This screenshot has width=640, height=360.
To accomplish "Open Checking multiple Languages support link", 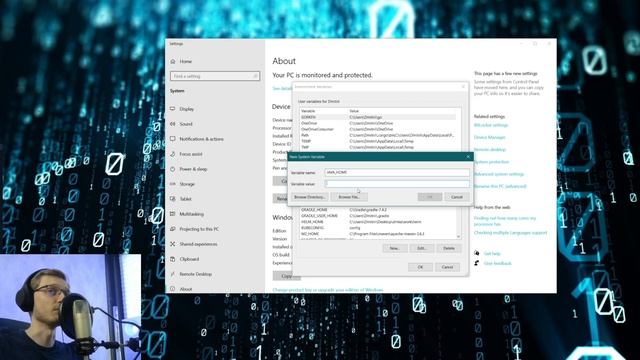I will 510,233.
